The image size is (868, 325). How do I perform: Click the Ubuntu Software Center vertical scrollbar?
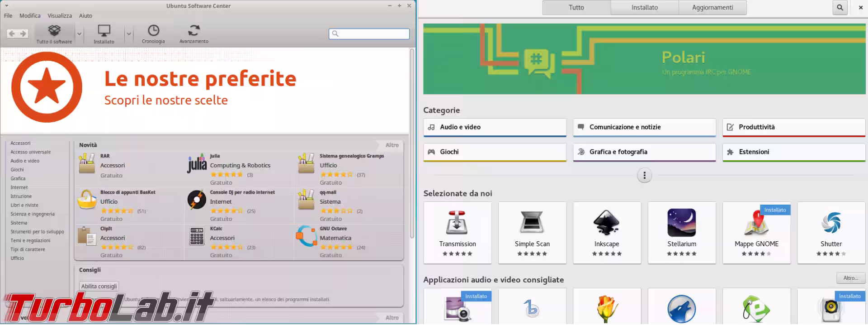click(x=412, y=144)
